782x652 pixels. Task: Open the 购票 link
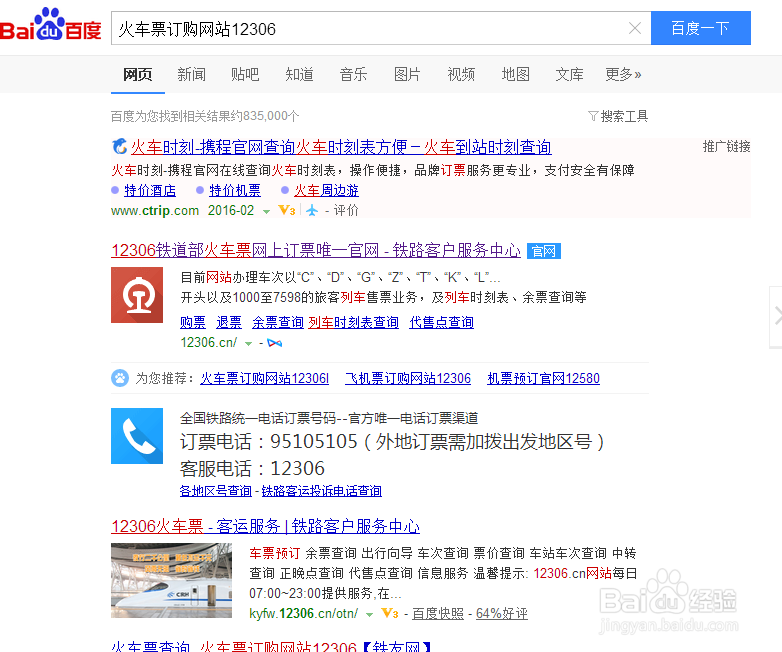tap(193, 322)
